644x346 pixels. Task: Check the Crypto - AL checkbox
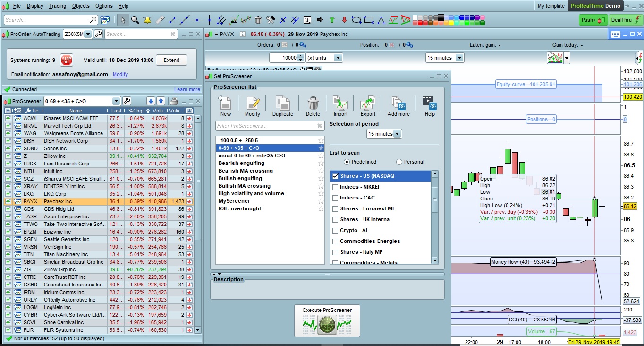click(335, 230)
